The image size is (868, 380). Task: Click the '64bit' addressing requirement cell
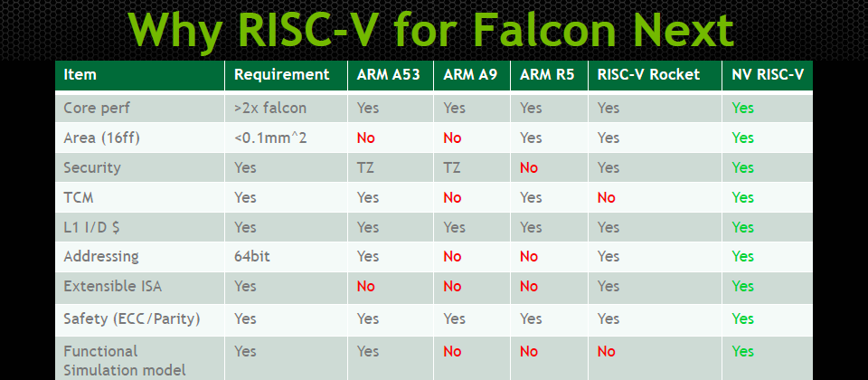point(252,257)
